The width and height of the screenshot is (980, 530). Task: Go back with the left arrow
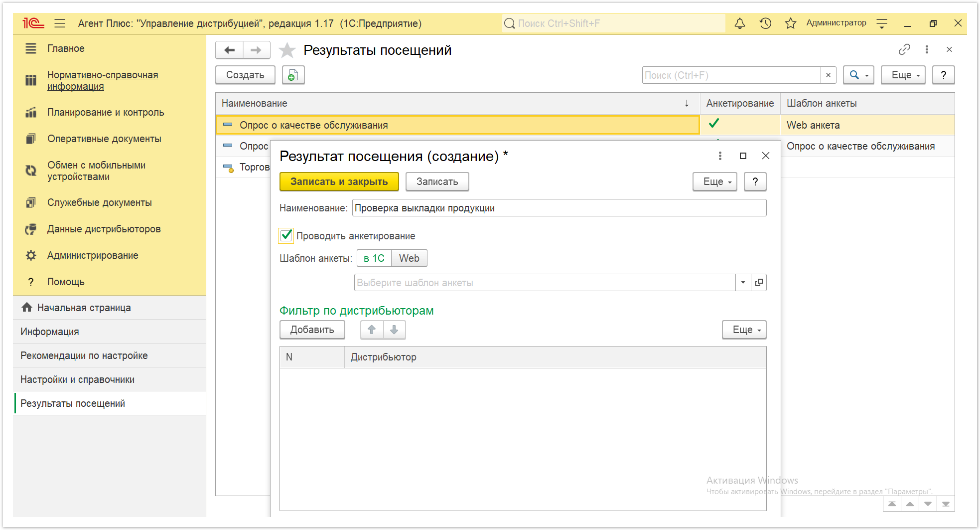coord(230,50)
